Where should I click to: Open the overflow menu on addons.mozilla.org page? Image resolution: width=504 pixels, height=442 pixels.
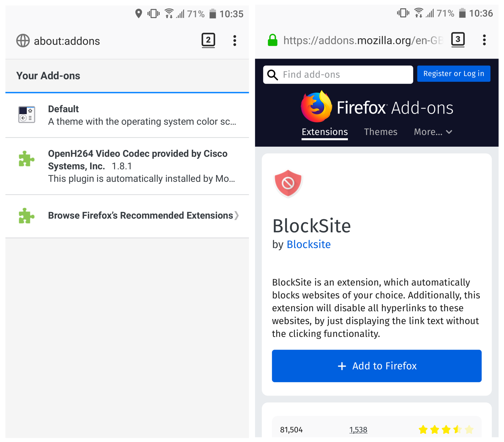click(484, 40)
